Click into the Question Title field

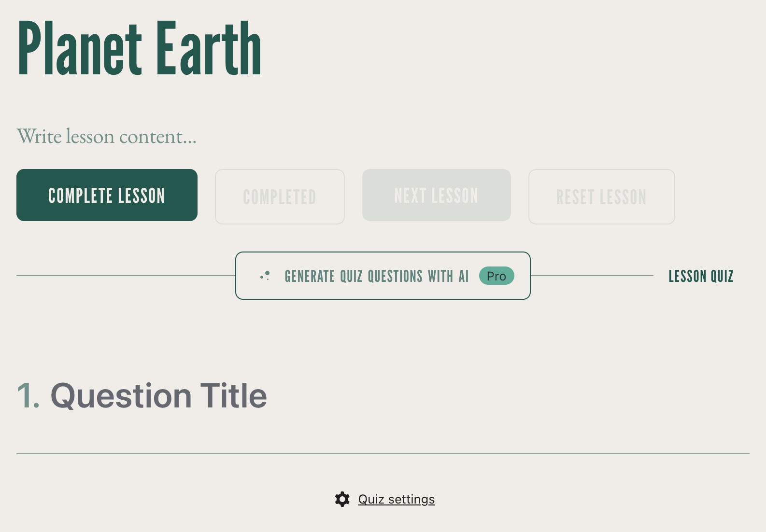158,396
